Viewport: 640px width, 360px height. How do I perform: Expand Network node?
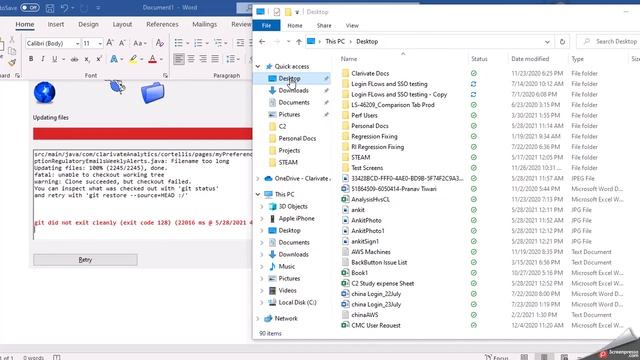(258, 318)
